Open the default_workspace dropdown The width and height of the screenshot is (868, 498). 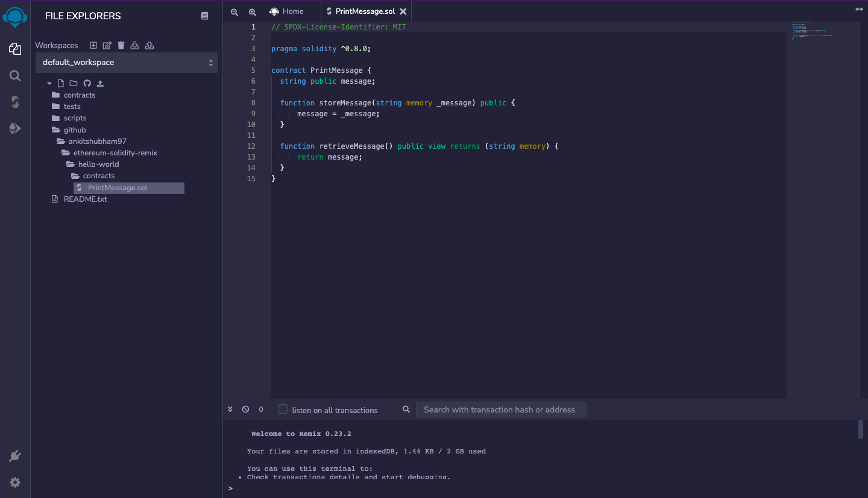[x=127, y=63]
